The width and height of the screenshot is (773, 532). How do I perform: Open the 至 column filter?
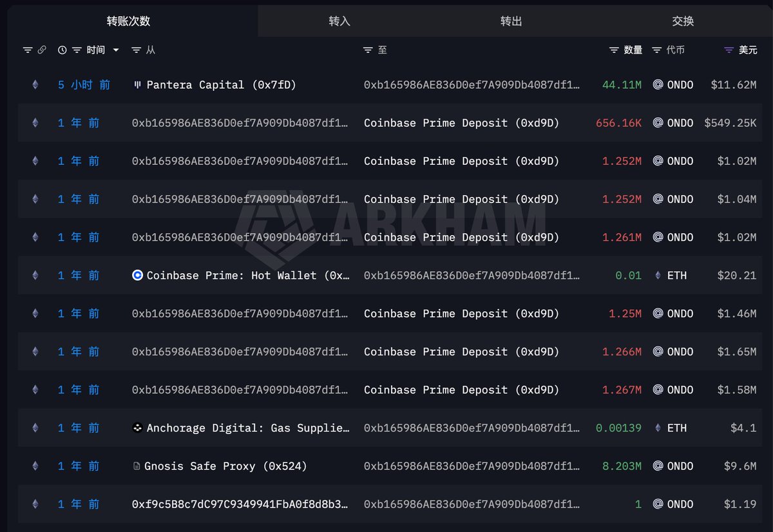pos(368,50)
